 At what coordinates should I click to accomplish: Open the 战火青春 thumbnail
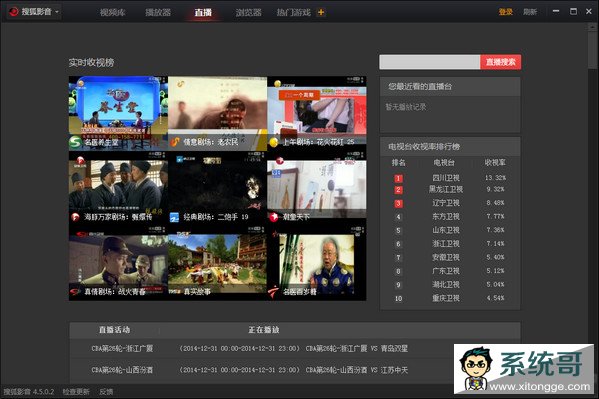tap(118, 263)
